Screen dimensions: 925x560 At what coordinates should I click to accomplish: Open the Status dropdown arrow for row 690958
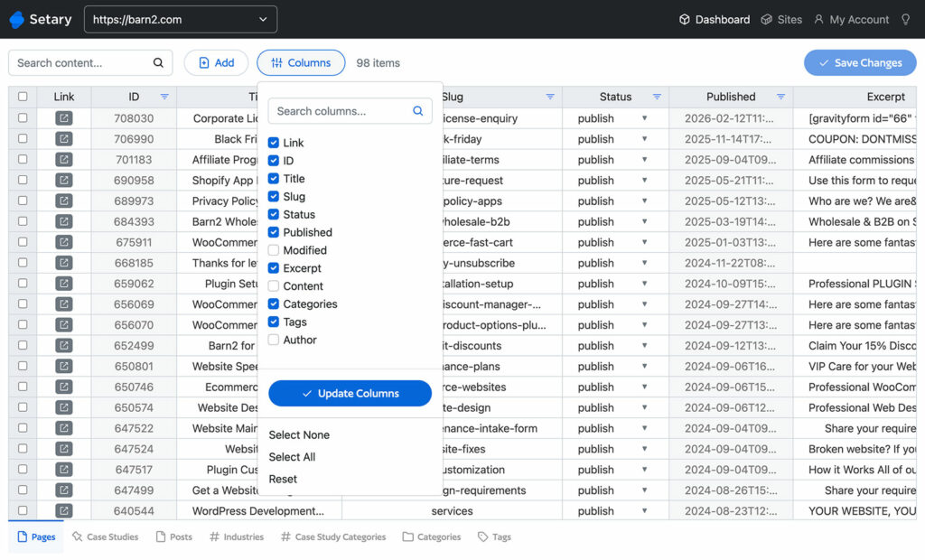pyautogui.click(x=644, y=180)
